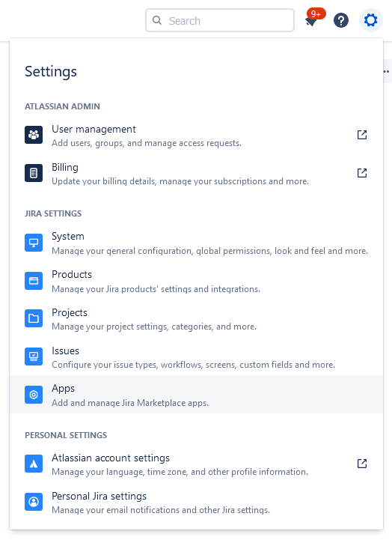Screen dimensions: 392x543
Task: Click the Projects folder icon
Action: click(x=34, y=318)
